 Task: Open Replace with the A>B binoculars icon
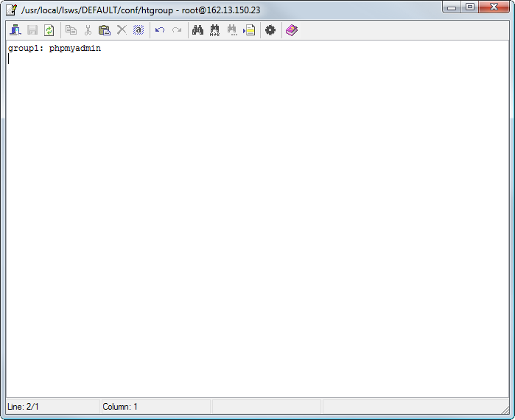click(x=215, y=30)
